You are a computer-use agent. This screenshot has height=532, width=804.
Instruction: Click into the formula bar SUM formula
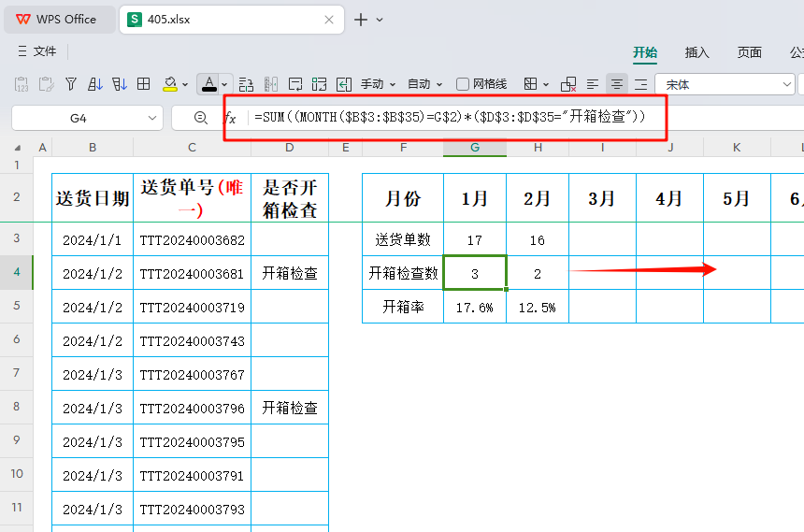click(x=450, y=117)
